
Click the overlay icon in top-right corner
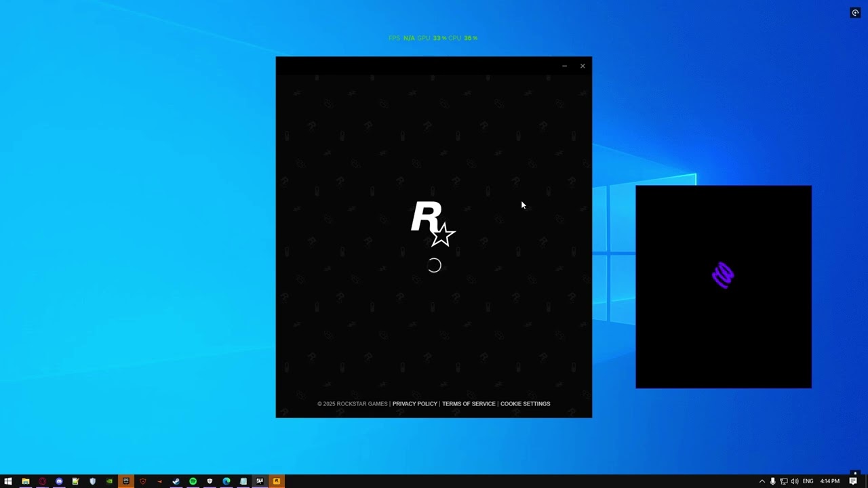(x=855, y=13)
